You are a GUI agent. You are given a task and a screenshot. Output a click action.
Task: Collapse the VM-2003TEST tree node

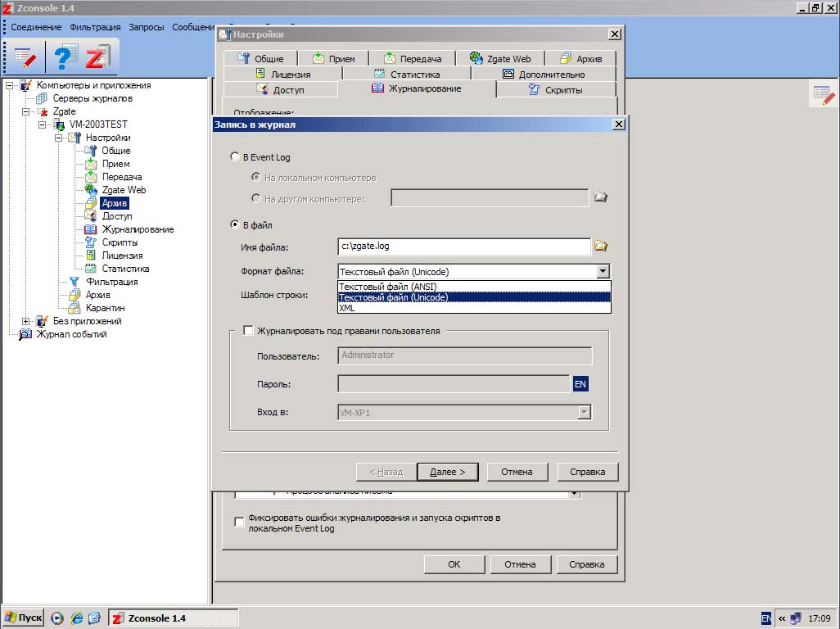point(42,124)
